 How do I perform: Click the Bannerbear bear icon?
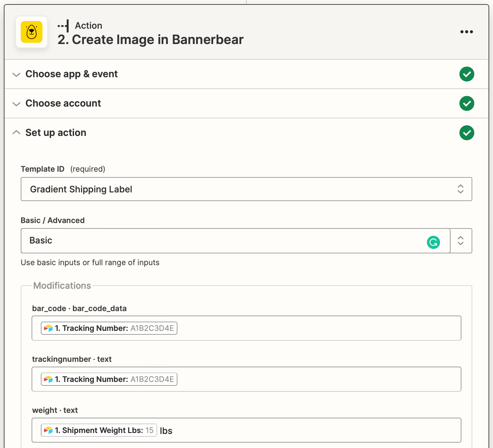[x=31, y=32]
